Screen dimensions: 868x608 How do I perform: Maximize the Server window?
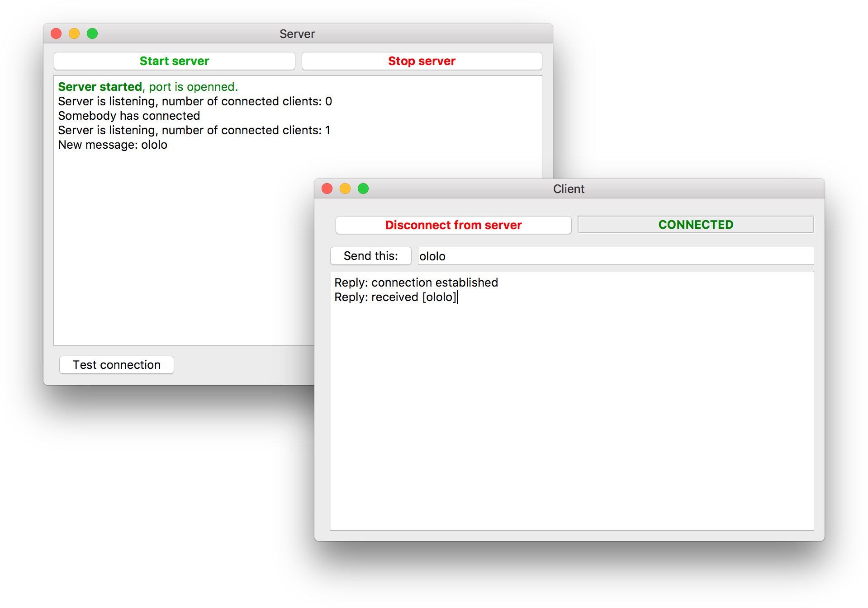[x=92, y=33]
